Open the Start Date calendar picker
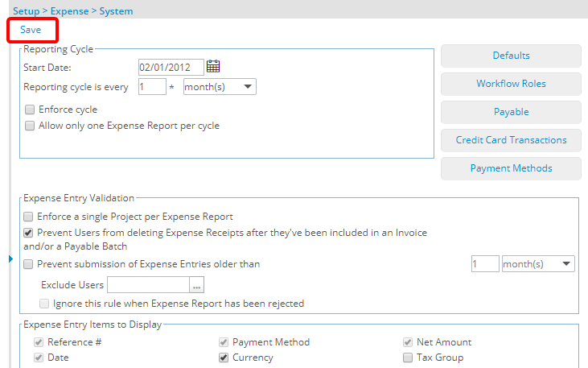The height and width of the screenshot is (368, 588). coord(213,67)
